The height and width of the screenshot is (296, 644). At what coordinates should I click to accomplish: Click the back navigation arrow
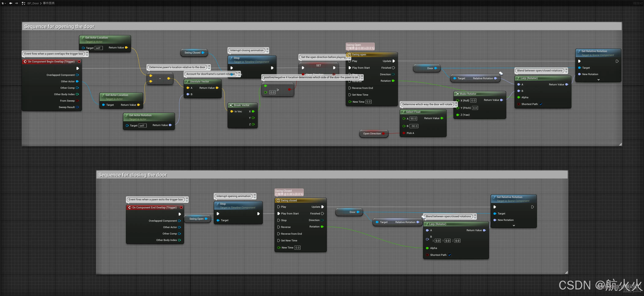(10, 3)
